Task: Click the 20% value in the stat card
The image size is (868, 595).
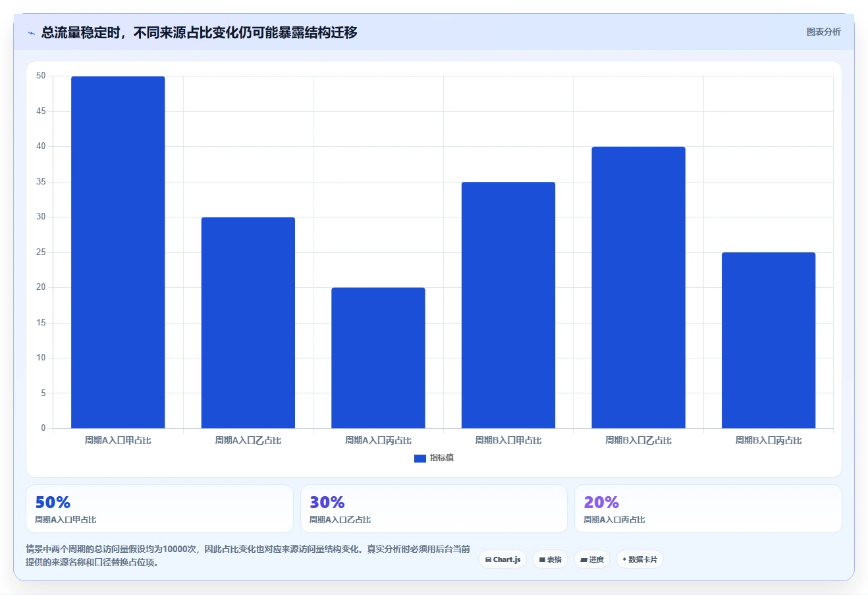Action: [x=601, y=502]
